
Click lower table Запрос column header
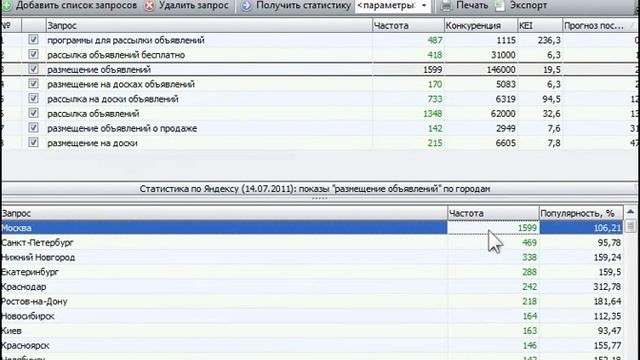tap(224, 213)
